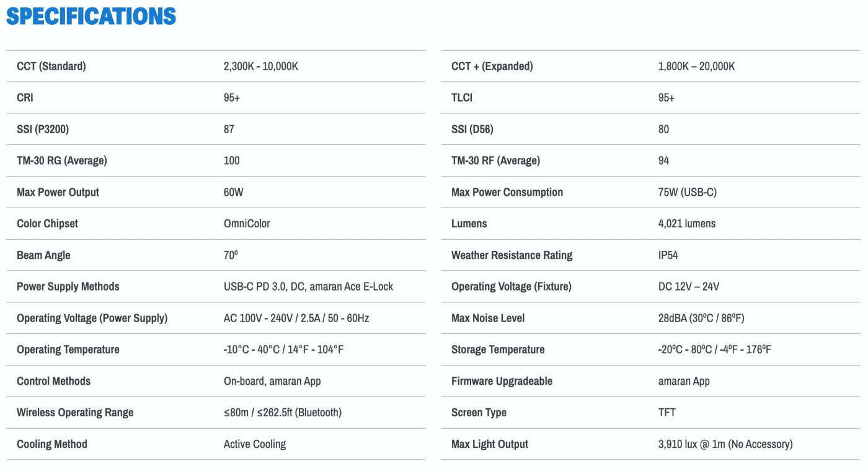Select the 1,800K – 20,000K value
This screenshot has width=868, height=469.
pyautogui.click(x=696, y=66)
